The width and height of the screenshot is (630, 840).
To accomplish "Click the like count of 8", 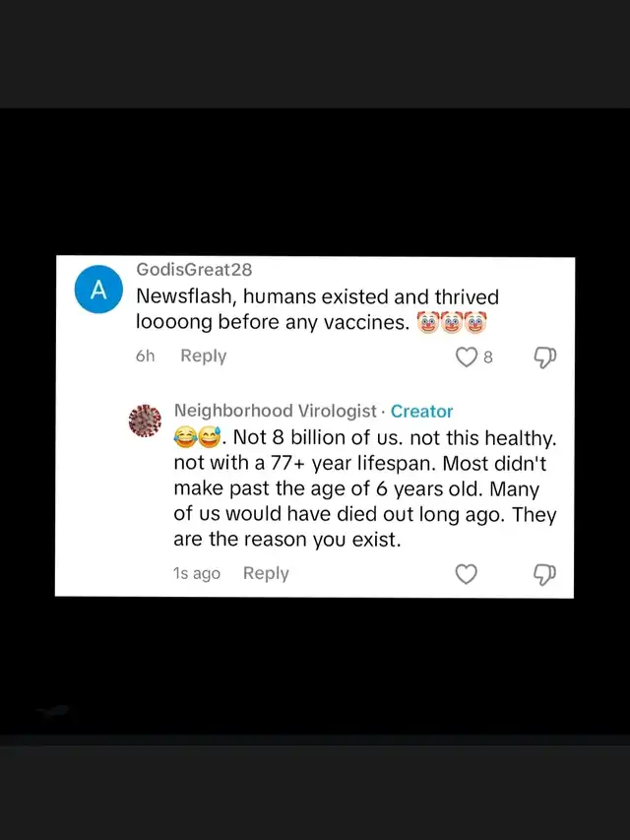I will [488, 357].
